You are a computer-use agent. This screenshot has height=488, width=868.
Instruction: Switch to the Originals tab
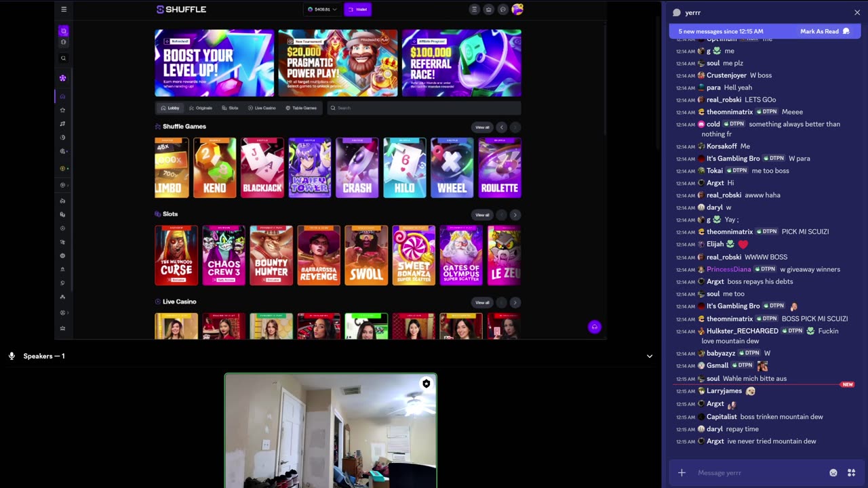point(201,108)
